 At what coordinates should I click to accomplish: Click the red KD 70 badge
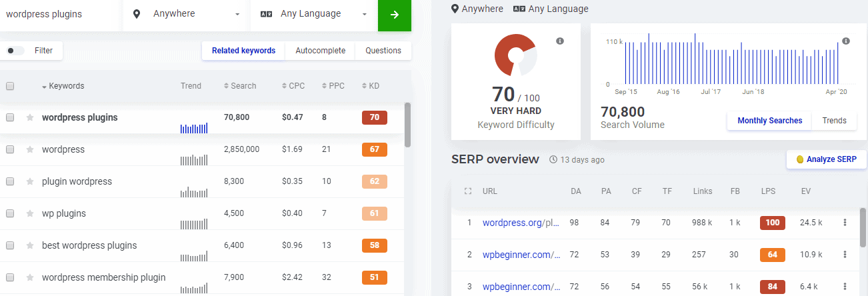click(x=374, y=117)
